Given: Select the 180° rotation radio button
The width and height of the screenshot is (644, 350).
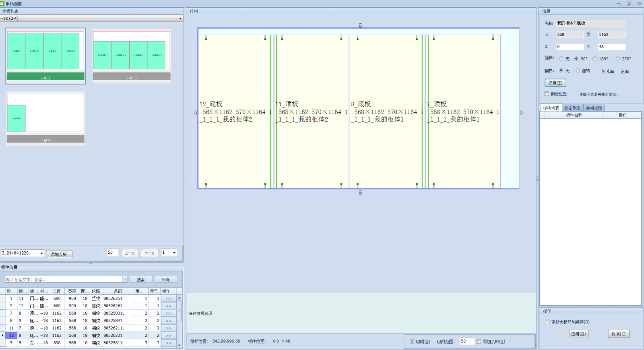Looking at the screenshot, I should tap(594, 59).
